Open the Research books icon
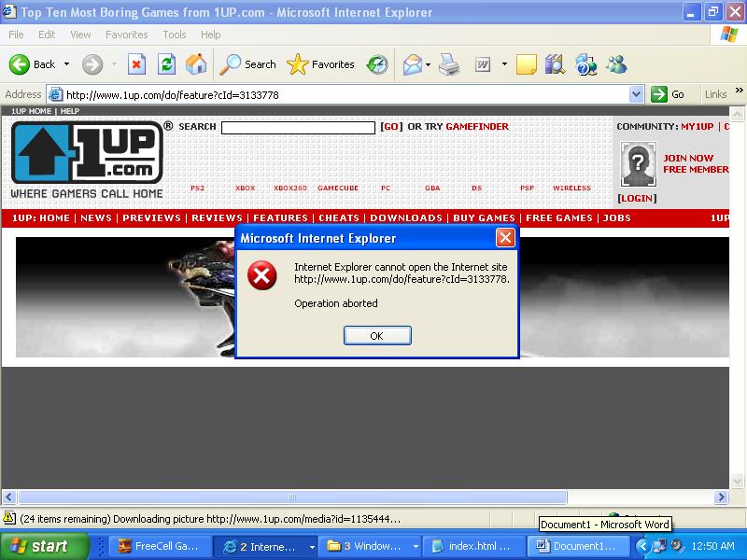The width and height of the screenshot is (747, 560). [x=555, y=64]
